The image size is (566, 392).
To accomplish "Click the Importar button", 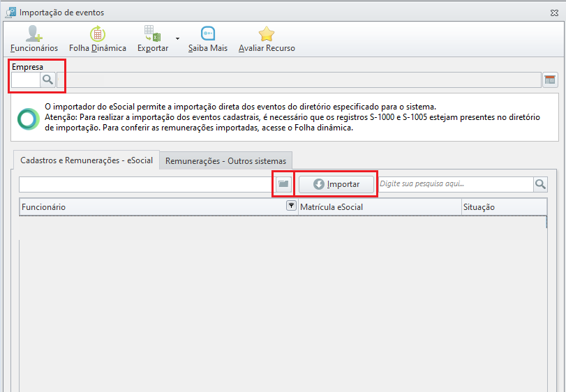I will (x=336, y=184).
